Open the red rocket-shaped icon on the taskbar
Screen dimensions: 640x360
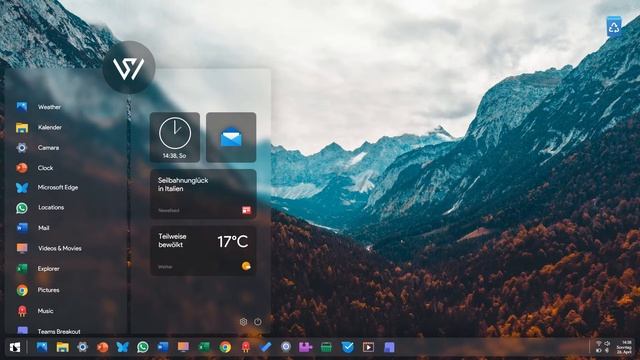pos(245,347)
